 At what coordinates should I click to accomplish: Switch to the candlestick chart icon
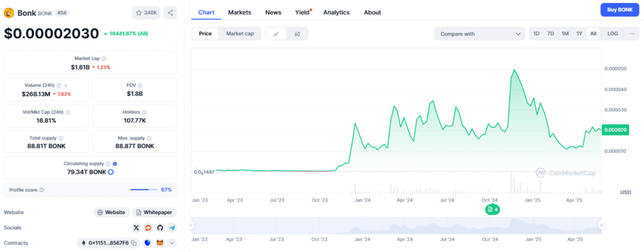pyautogui.click(x=297, y=34)
